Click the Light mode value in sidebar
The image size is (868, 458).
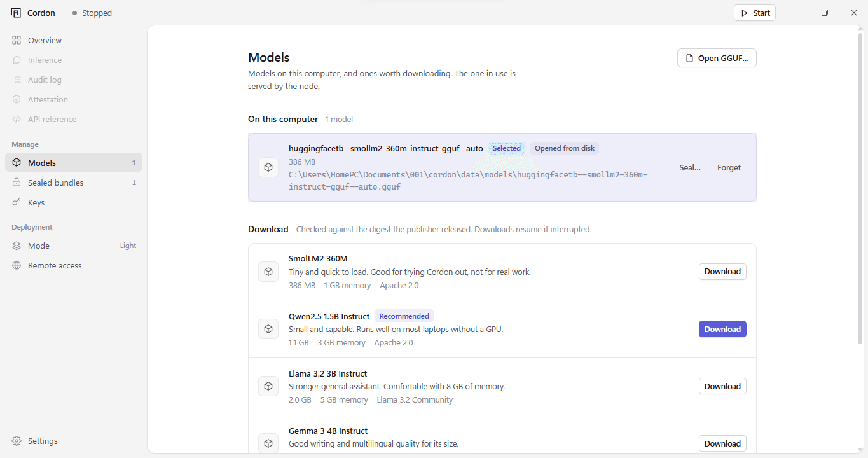pyautogui.click(x=128, y=246)
